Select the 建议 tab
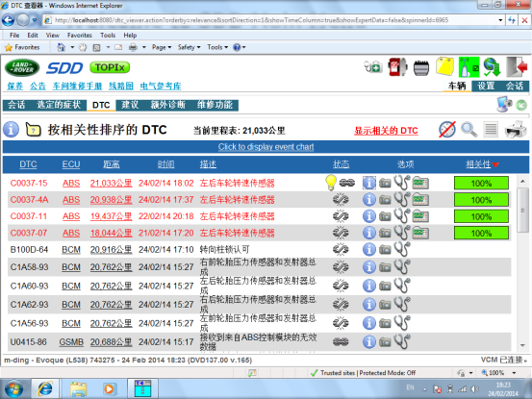This screenshot has height=399, width=532. (130, 105)
